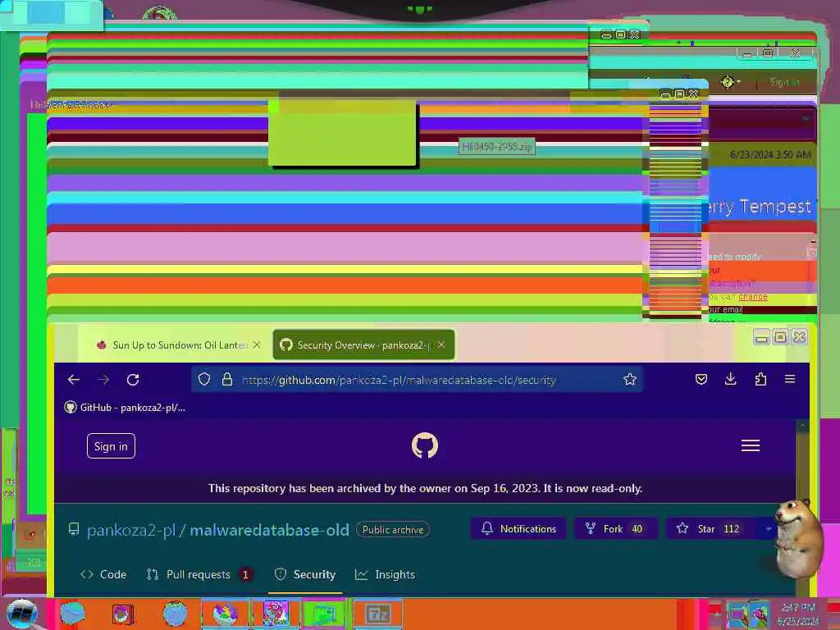Click the Public archive badge
The width and height of the screenshot is (840, 630).
[x=393, y=529]
